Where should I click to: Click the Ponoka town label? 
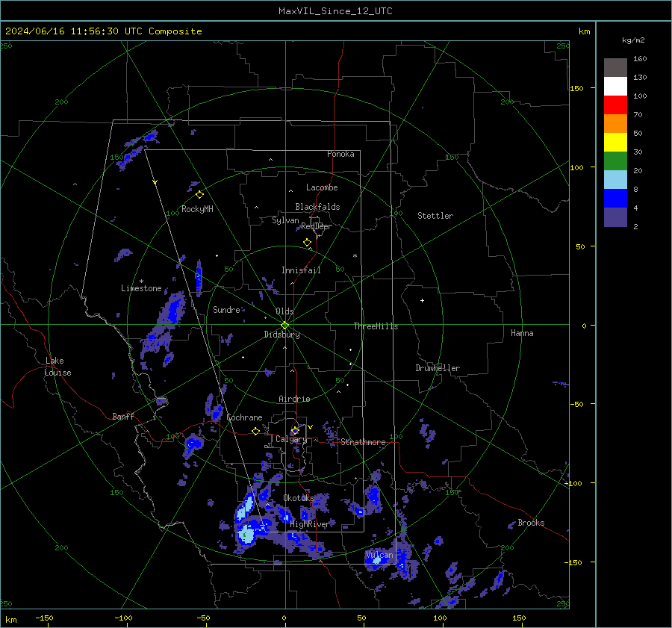click(x=340, y=154)
